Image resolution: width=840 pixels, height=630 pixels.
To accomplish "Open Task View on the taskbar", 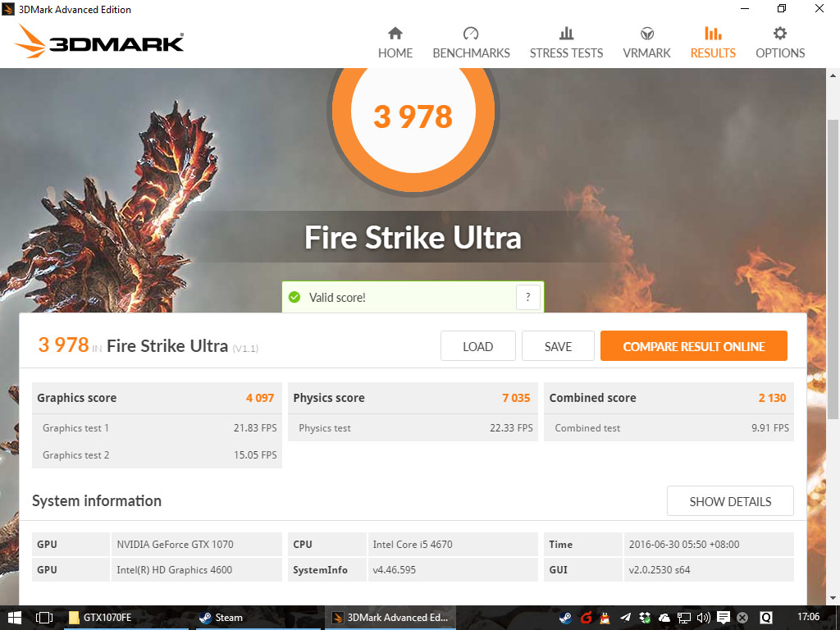I will (44, 618).
